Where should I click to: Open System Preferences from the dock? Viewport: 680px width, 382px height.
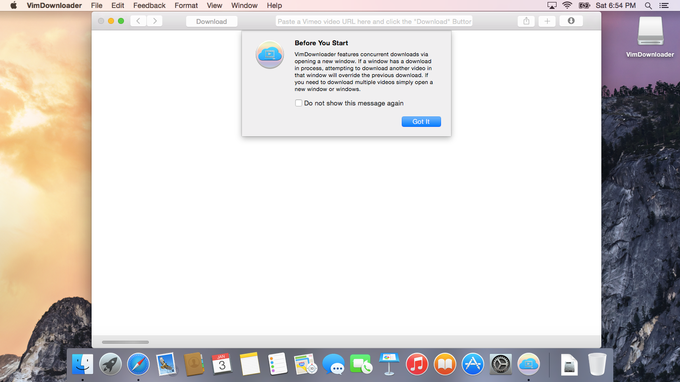pos(500,364)
